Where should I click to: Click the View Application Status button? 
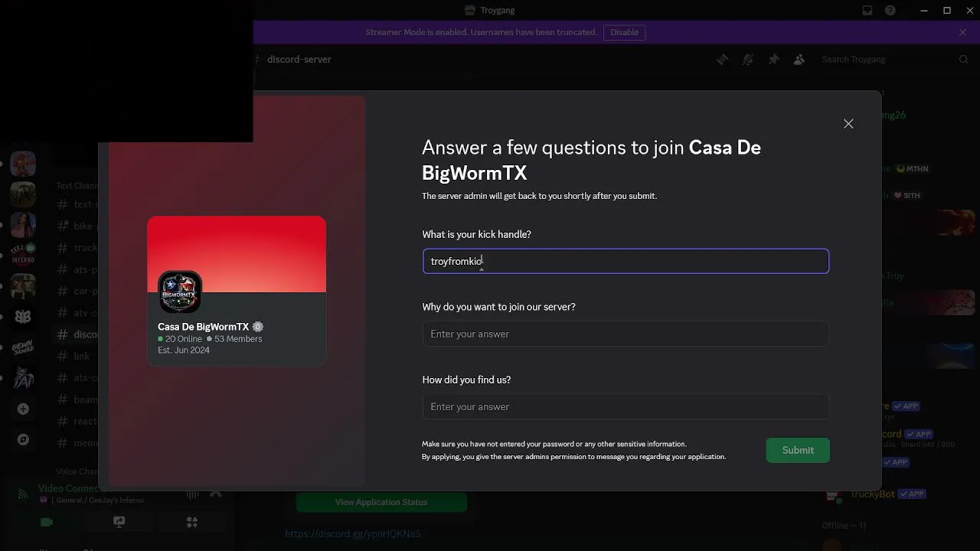[x=381, y=502]
